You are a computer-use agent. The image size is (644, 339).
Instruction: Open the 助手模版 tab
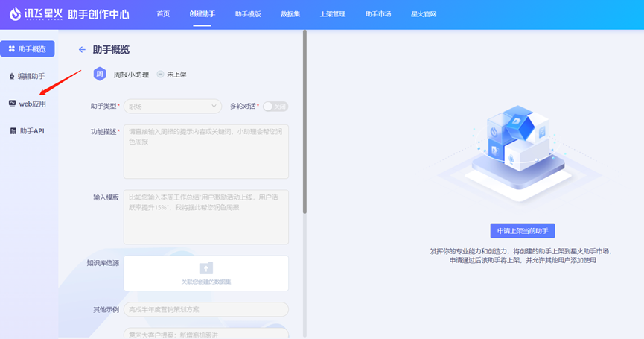tap(248, 14)
